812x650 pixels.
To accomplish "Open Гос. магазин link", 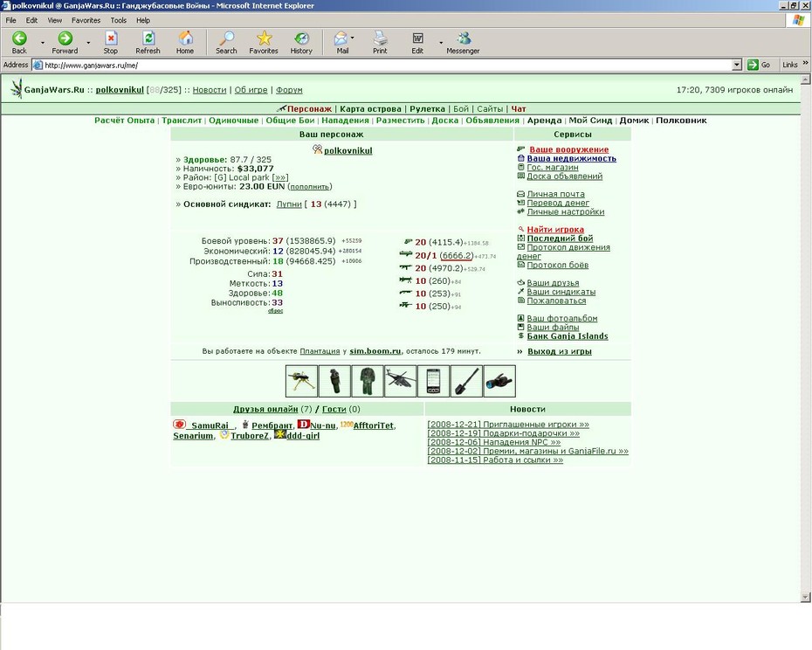I will click(x=553, y=168).
